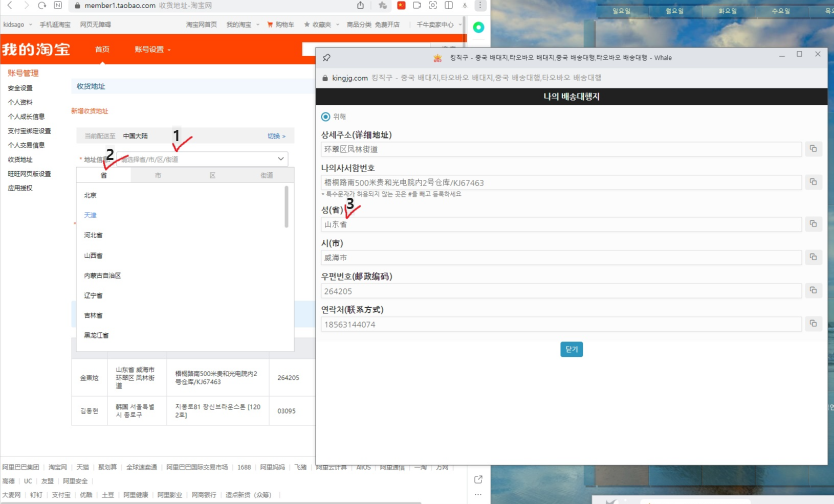Copy the 연락처 phone number value

813,324
